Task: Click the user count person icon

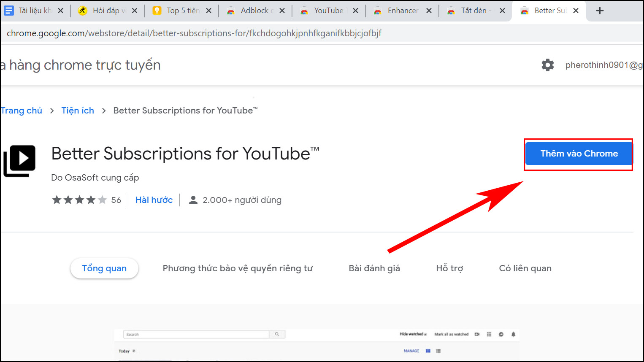Action: coord(193,200)
